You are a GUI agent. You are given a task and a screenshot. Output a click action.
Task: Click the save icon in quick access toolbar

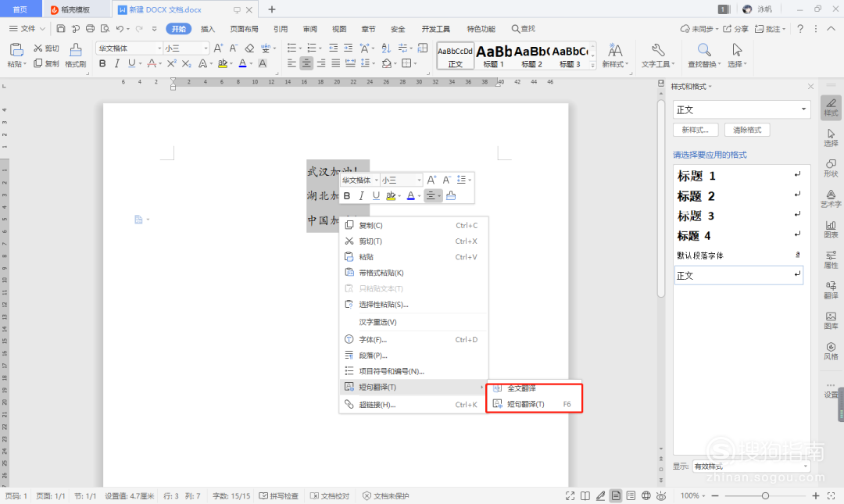(x=62, y=29)
